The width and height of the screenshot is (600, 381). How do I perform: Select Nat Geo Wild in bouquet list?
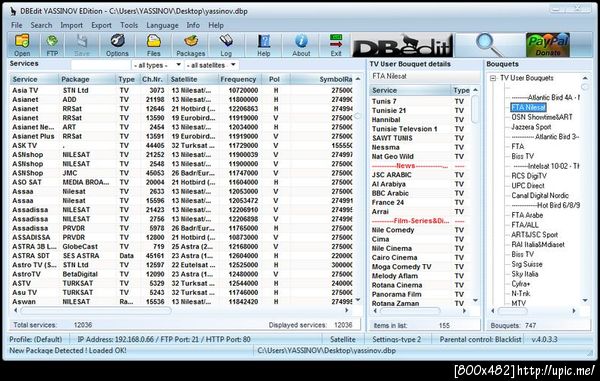pos(419,156)
